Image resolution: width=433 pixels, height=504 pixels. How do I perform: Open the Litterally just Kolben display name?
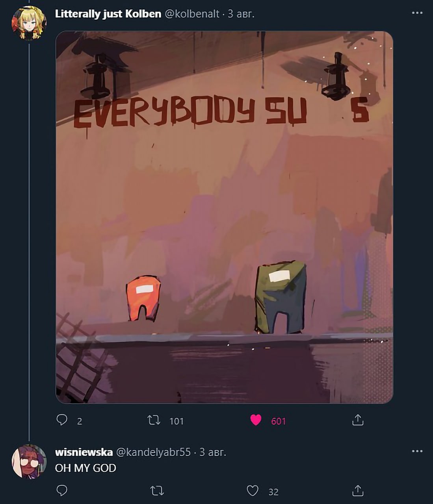coord(108,14)
